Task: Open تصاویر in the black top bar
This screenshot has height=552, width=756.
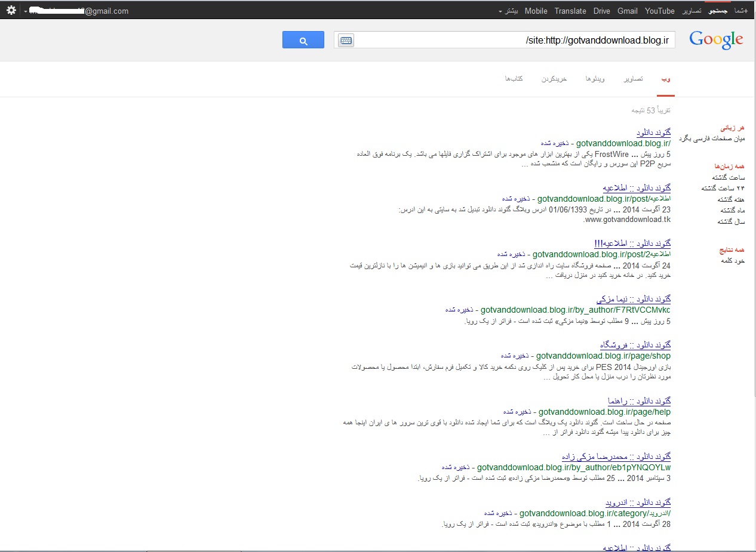Action: [x=692, y=11]
